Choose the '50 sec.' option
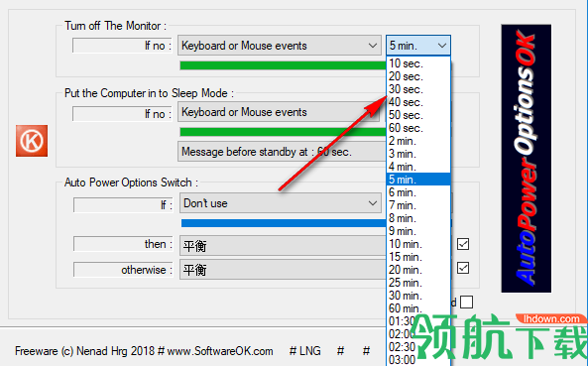The height and width of the screenshot is (366, 588). pyautogui.click(x=418, y=115)
